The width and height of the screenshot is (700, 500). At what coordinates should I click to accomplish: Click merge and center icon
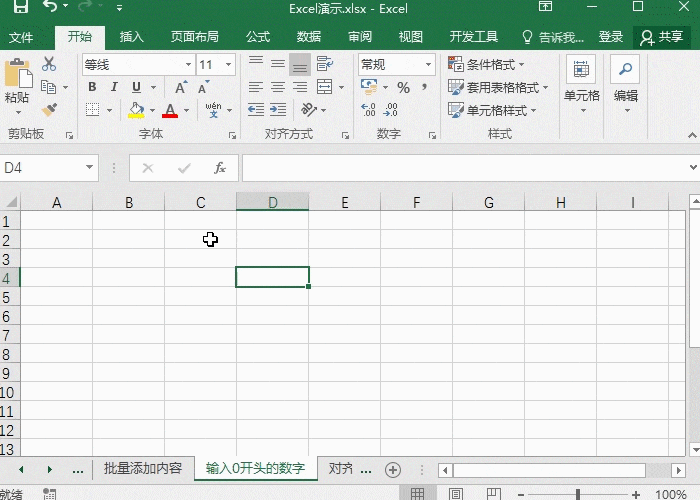[325, 87]
